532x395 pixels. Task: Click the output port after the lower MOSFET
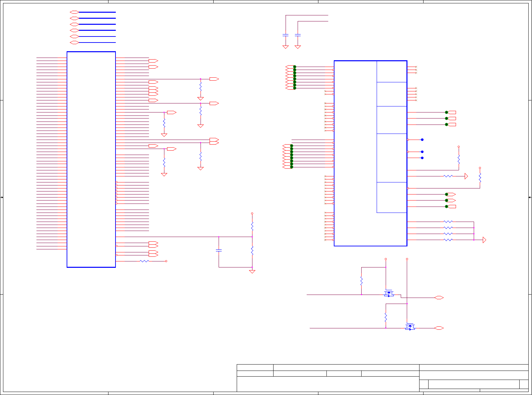coord(439,328)
